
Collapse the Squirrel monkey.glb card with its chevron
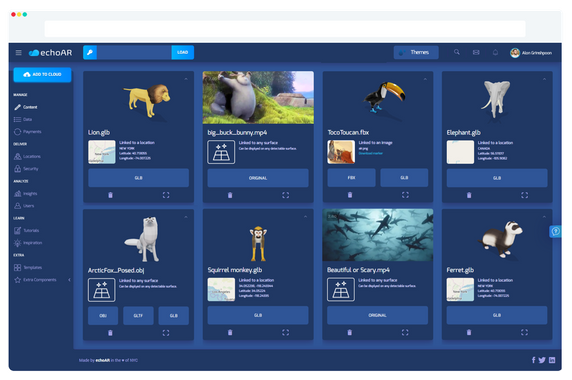[305, 217]
